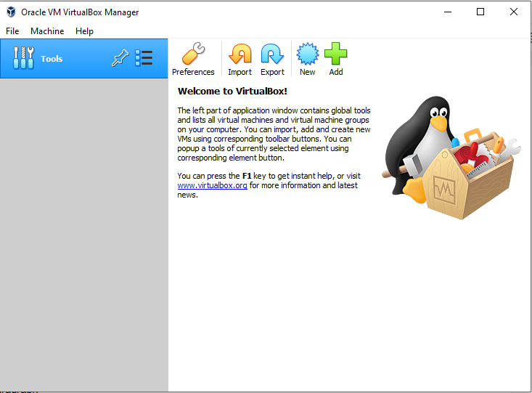The image size is (532, 393).
Task: Click the empty virtual machine list area
Action: (x=83, y=232)
